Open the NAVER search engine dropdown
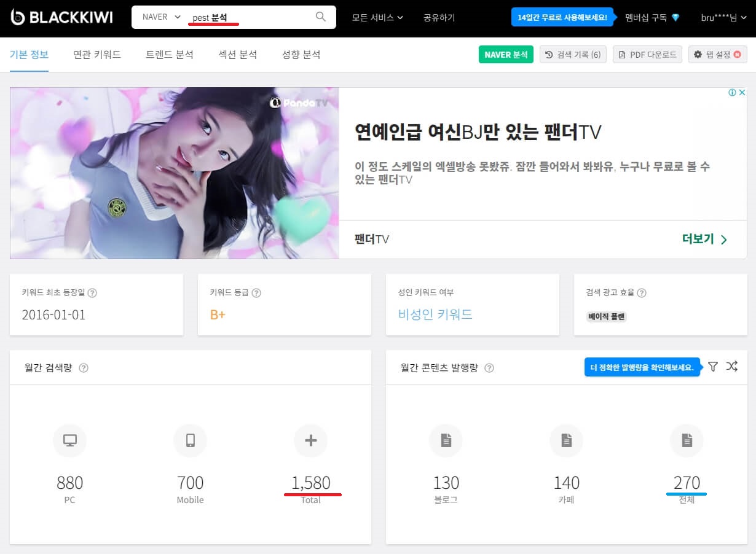This screenshot has width=756, height=554. pyautogui.click(x=161, y=17)
